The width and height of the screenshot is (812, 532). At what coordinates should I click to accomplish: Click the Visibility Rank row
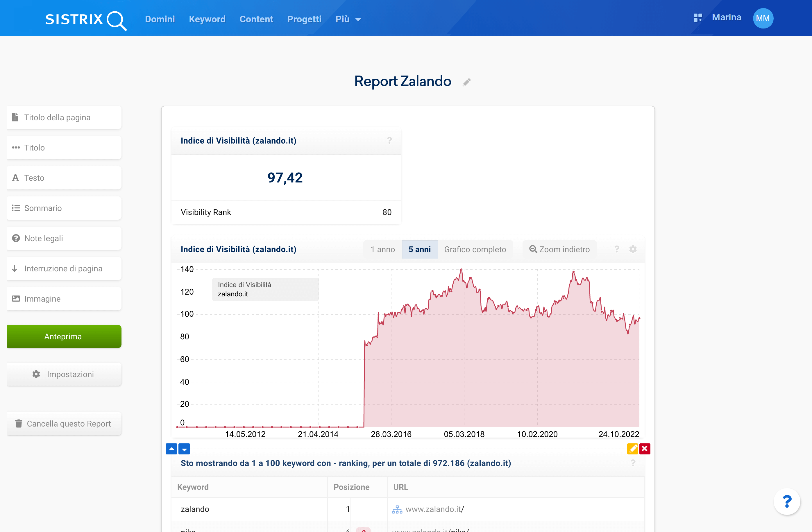[286, 212]
